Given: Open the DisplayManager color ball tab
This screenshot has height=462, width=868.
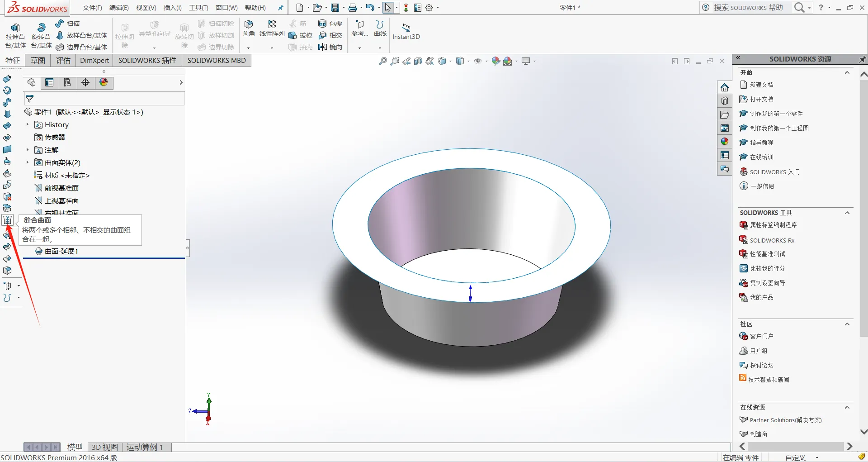Looking at the screenshot, I should click(104, 82).
